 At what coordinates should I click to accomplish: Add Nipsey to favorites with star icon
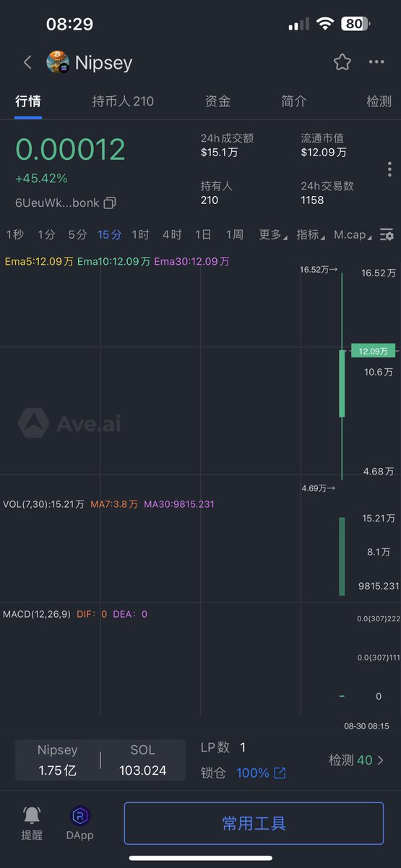point(342,62)
